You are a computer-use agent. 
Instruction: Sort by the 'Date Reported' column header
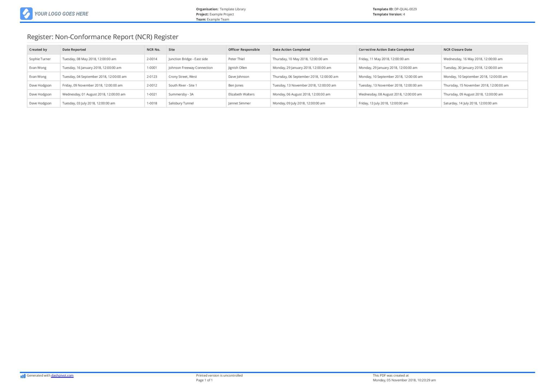74,50
